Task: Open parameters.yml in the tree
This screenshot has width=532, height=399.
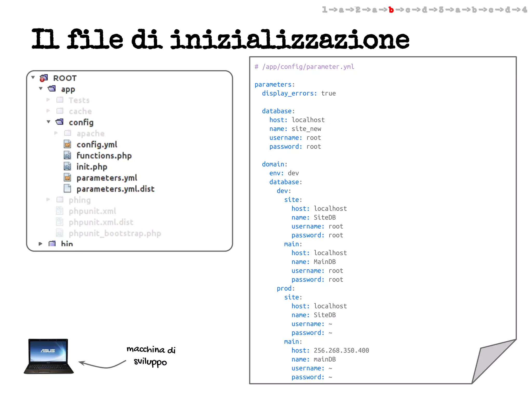Action: click(x=107, y=178)
